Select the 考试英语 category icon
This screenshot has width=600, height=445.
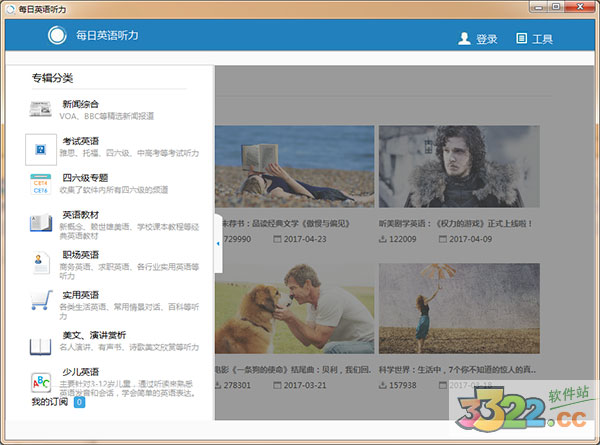pos(40,149)
